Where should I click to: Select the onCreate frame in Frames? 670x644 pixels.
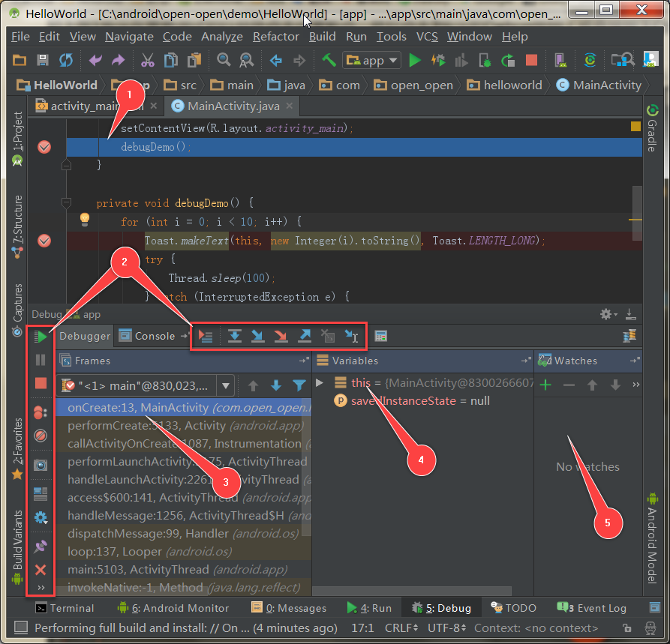(x=150, y=407)
